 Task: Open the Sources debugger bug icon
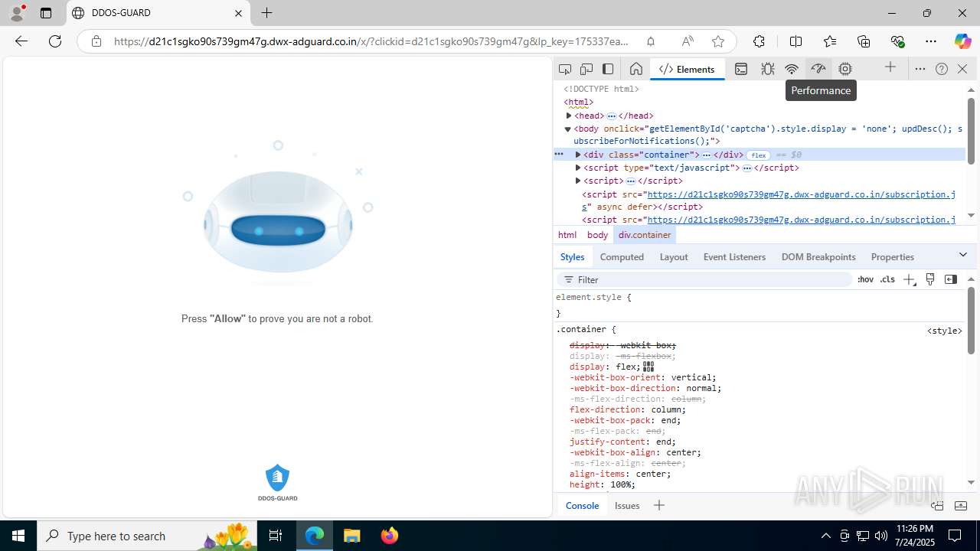tap(768, 69)
